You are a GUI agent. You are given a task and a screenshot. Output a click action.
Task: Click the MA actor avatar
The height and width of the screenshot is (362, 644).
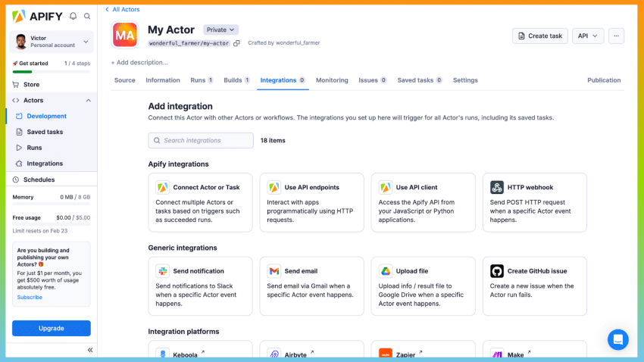(x=125, y=35)
